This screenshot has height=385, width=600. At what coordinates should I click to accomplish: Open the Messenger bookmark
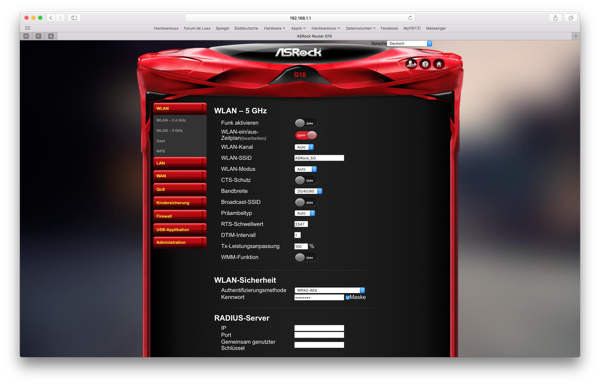pyautogui.click(x=436, y=28)
